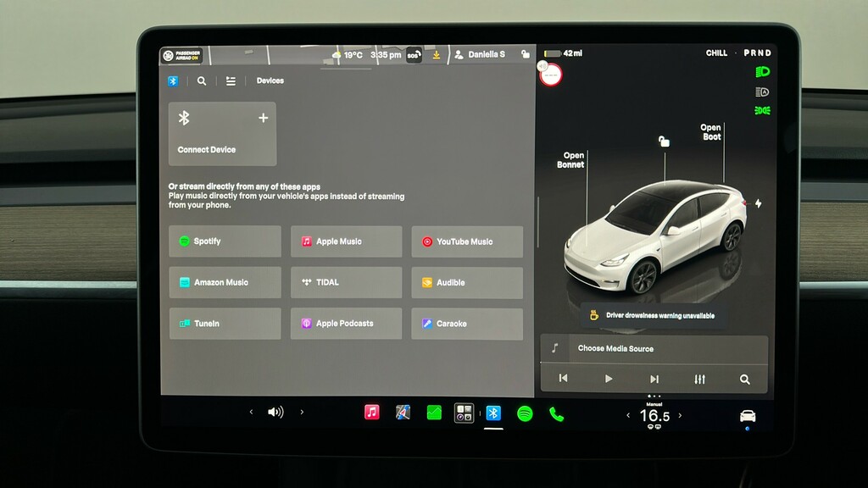Tap the Connect Device card
Image resolution: width=868 pixels, height=488 pixels.
click(223, 134)
